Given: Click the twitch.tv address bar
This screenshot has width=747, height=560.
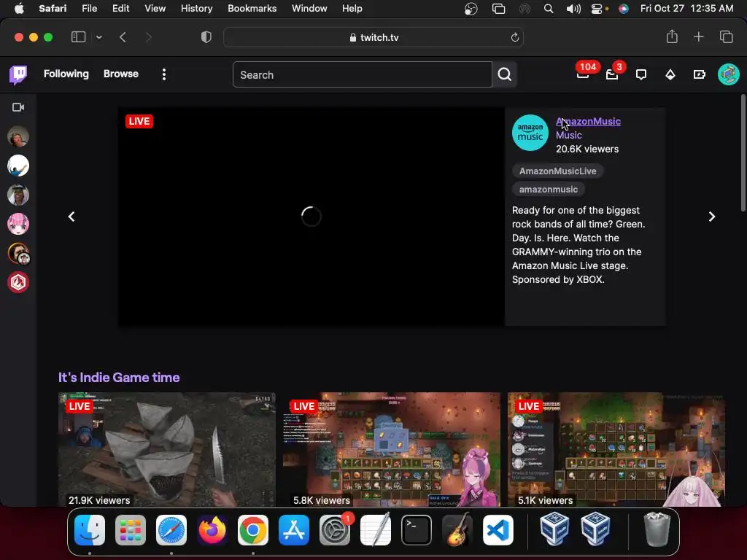Looking at the screenshot, I should (373, 37).
